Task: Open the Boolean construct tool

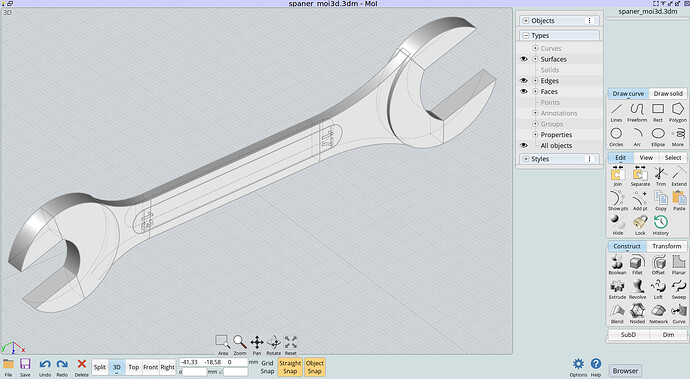Action: point(617,265)
